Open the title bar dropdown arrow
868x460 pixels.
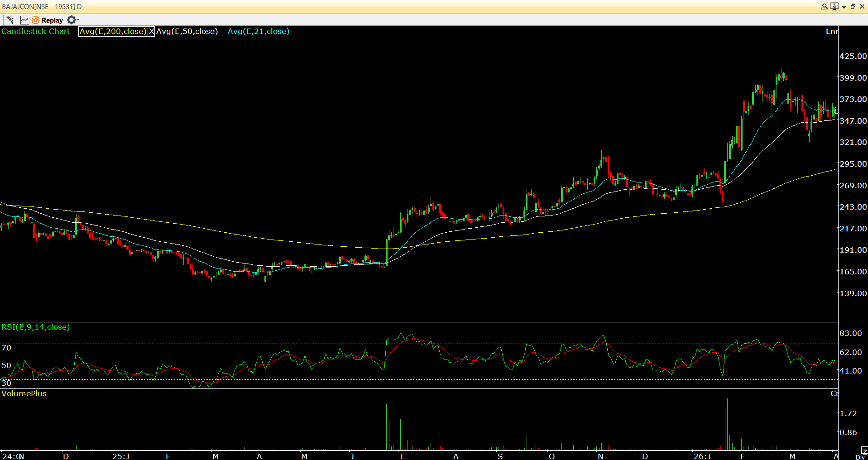click(843, 7)
